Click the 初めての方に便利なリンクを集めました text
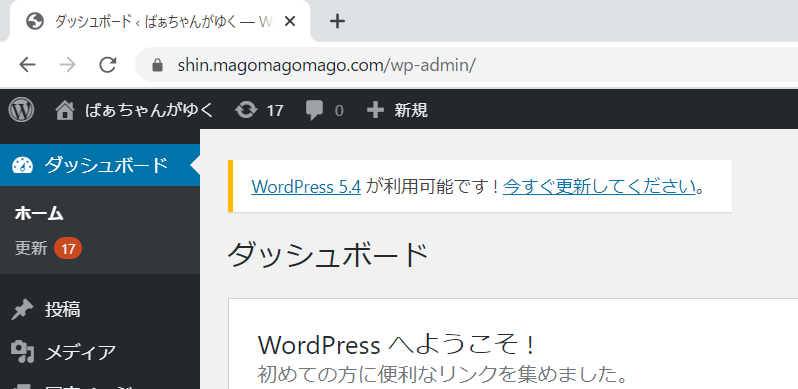Image resolution: width=798 pixels, height=389 pixels. (x=442, y=374)
